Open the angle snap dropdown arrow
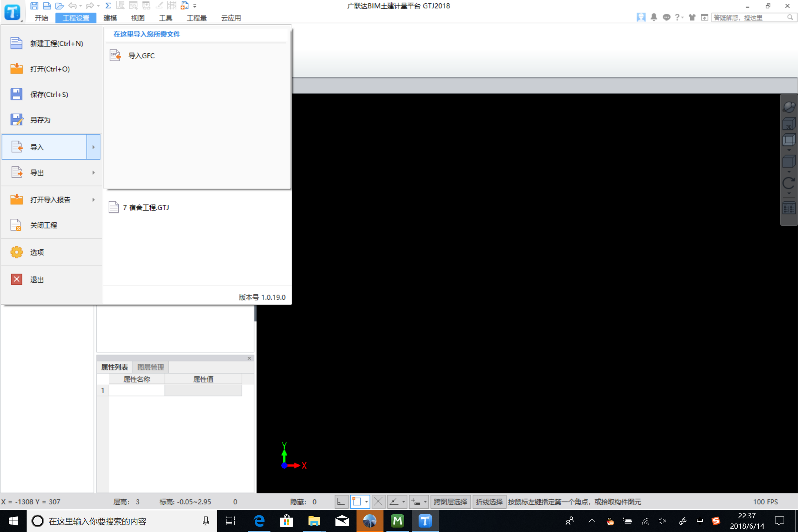Screen dimensions: 798x532 404,502
